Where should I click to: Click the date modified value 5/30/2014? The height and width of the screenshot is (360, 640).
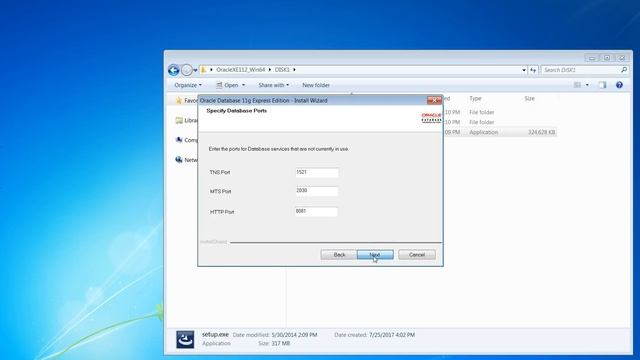pyautogui.click(x=294, y=335)
